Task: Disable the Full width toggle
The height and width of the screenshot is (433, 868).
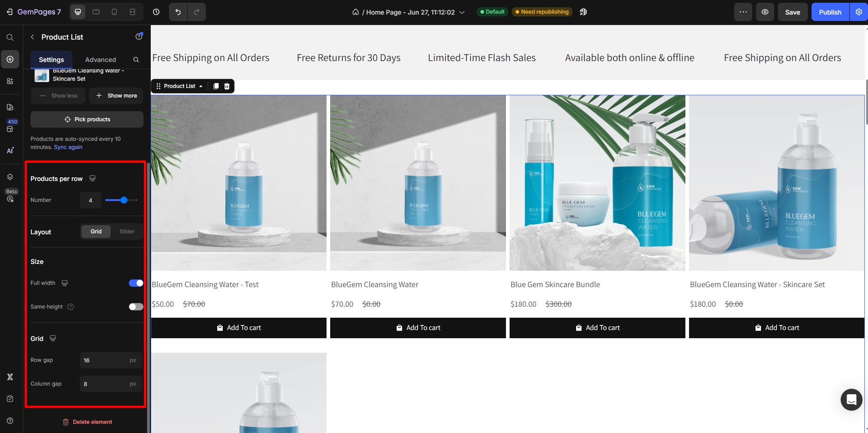Action: tap(136, 283)
